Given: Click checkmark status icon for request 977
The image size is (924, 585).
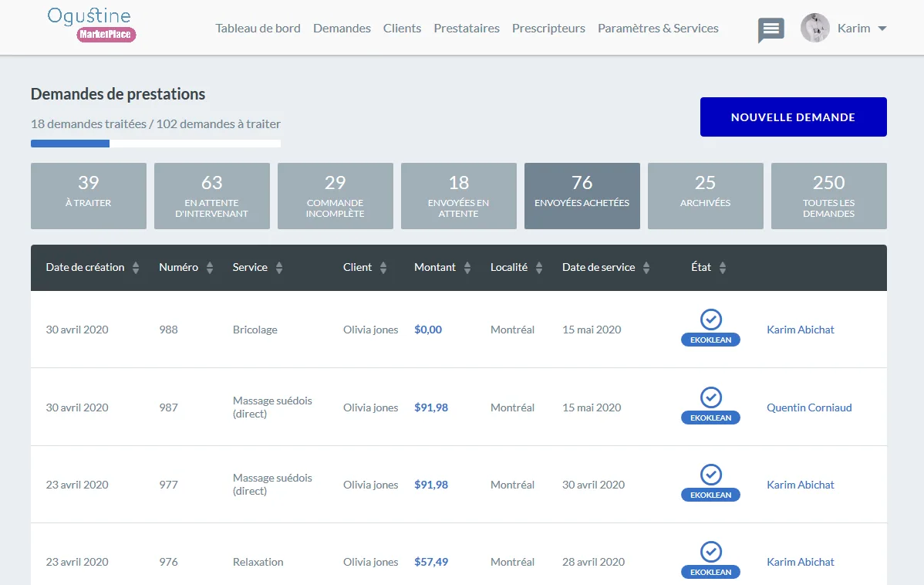Looking at the screenshot, I should (710, 474).
